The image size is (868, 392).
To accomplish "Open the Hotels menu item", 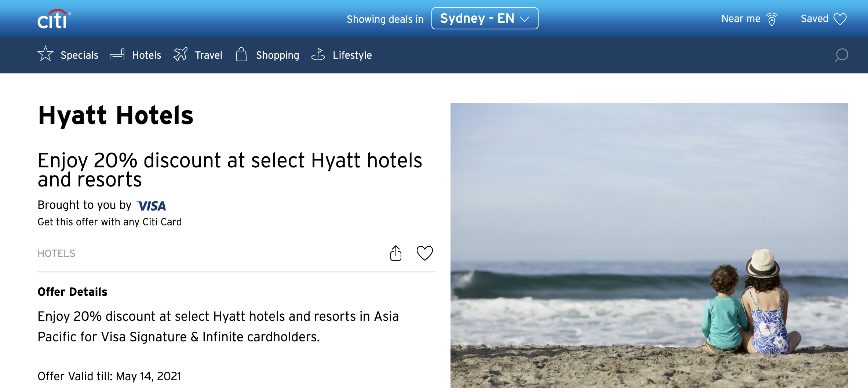I will click(146, 55).
